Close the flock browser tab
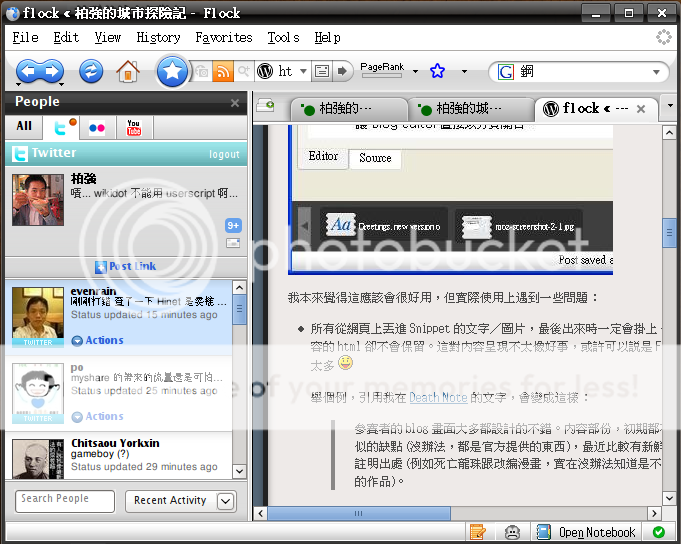Image resolution: width=681 pixels, height=544 pixels. click(x=641, y=109)
